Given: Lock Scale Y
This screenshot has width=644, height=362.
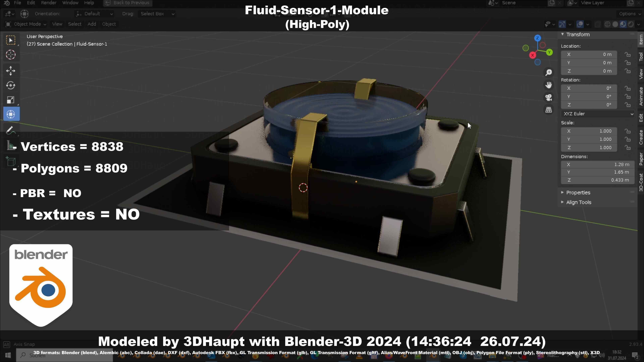Looking at the screenshot, I should 628,139.
